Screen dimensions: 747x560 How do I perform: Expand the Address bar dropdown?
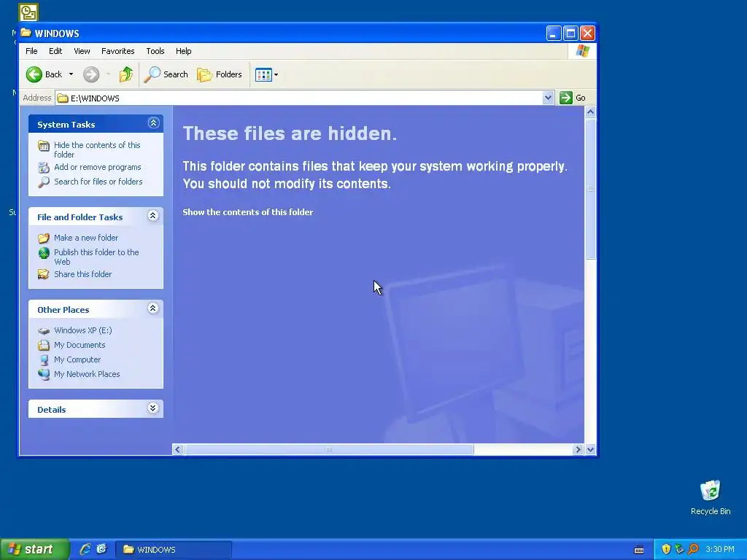548,98
